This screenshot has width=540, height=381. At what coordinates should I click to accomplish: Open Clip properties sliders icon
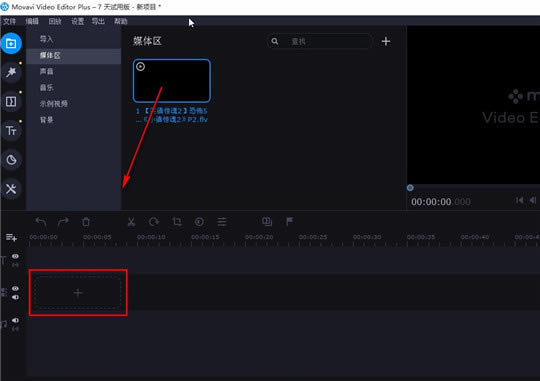(222, 222)
